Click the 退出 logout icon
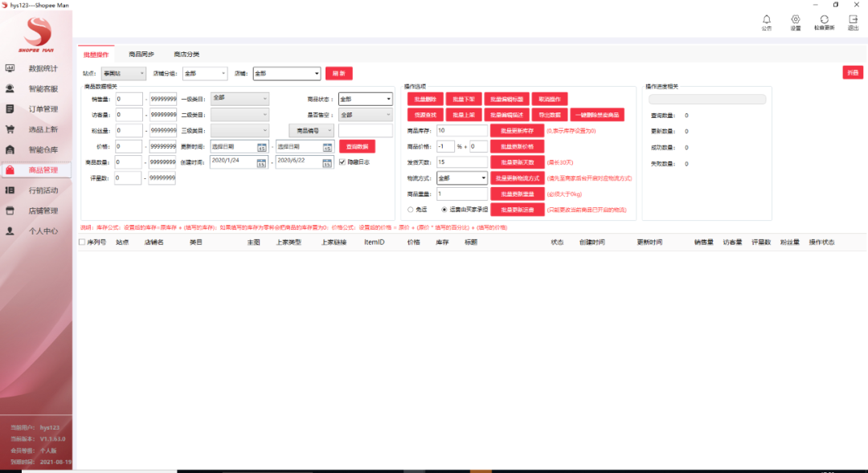Image resolution: width=868 pixels, height=473 pixels. click(x=853, y=19)
